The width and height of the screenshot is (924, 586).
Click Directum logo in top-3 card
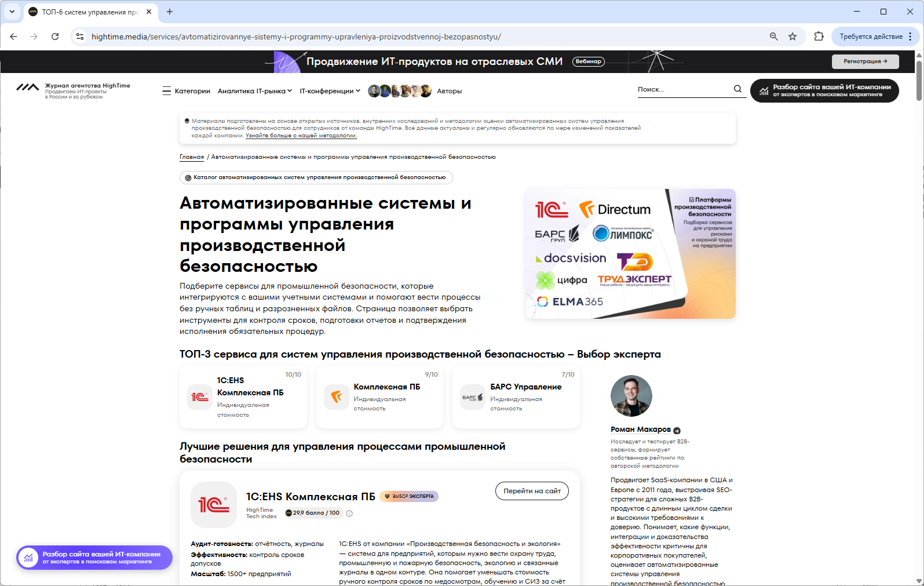[337, 397]
